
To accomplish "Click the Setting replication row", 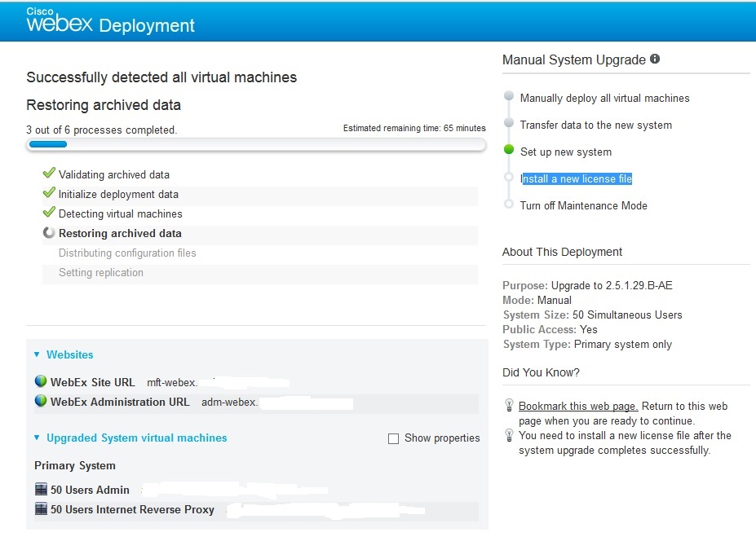I will [260, 273].
